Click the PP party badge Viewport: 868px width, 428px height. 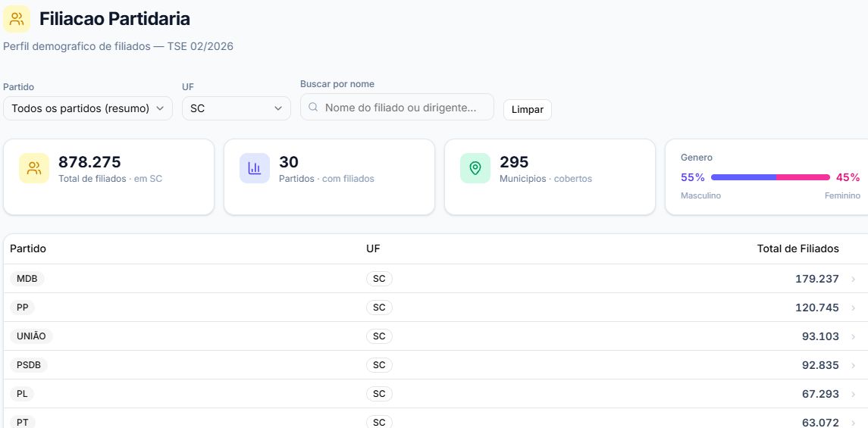pyautogui.click(x=22, y=308)
